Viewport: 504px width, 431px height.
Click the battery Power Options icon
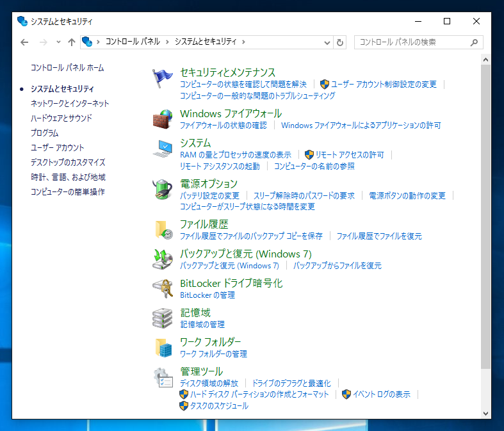click(x=163, y=190)
